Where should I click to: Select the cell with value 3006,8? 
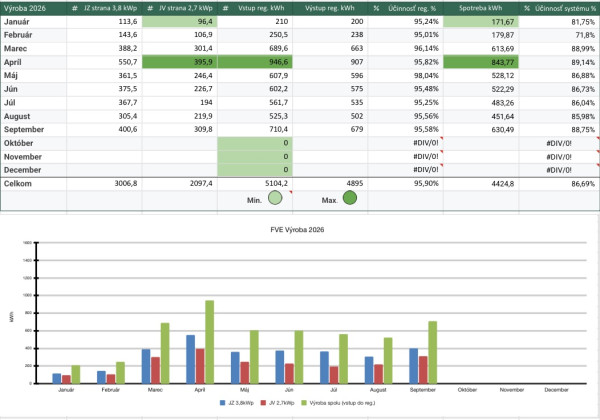pos(104,184)
